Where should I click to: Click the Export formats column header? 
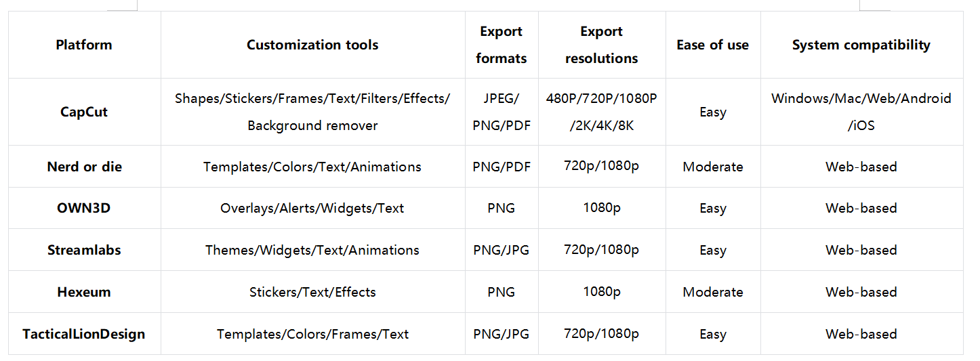pyautogui.click(x=502, y=45)
